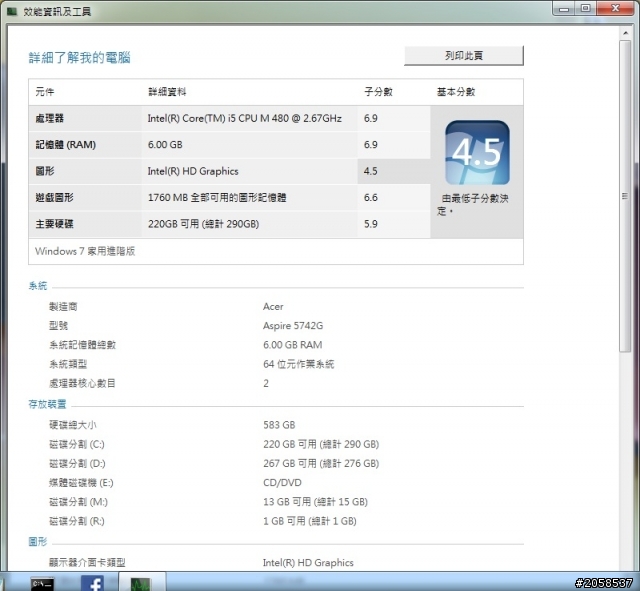The width and height of the screenshot is (640, 591).
Task: Click the 存放裝置 section heading
Action: (47, 404)
